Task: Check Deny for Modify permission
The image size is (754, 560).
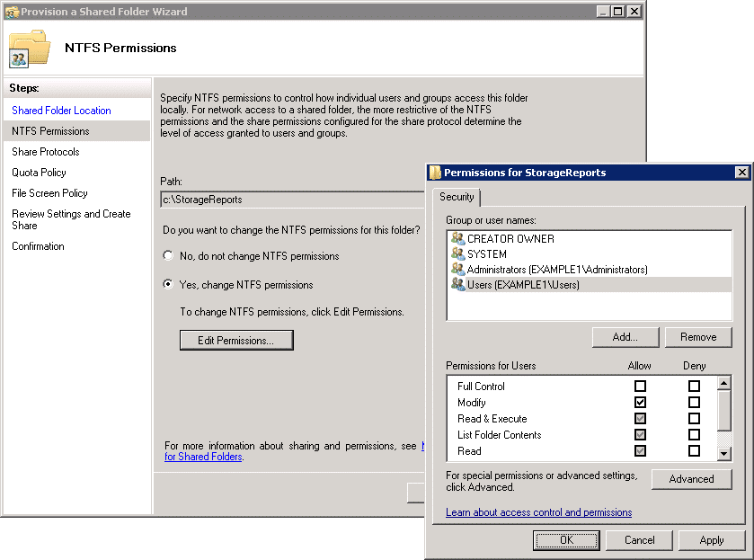Action: (694, 402)
